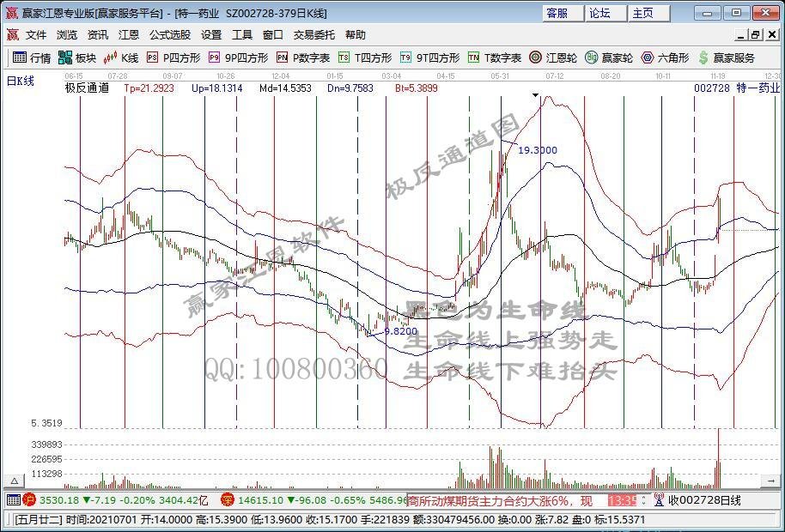This screenshot has height=532, width=785.
Task: Click the 13:35 clock display
Action: pos(623,500)
